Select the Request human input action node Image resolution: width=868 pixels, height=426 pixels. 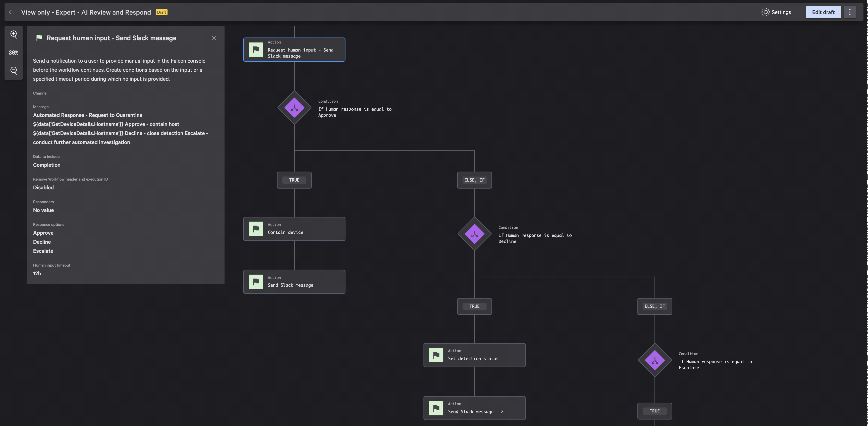(x=294, y=50)
